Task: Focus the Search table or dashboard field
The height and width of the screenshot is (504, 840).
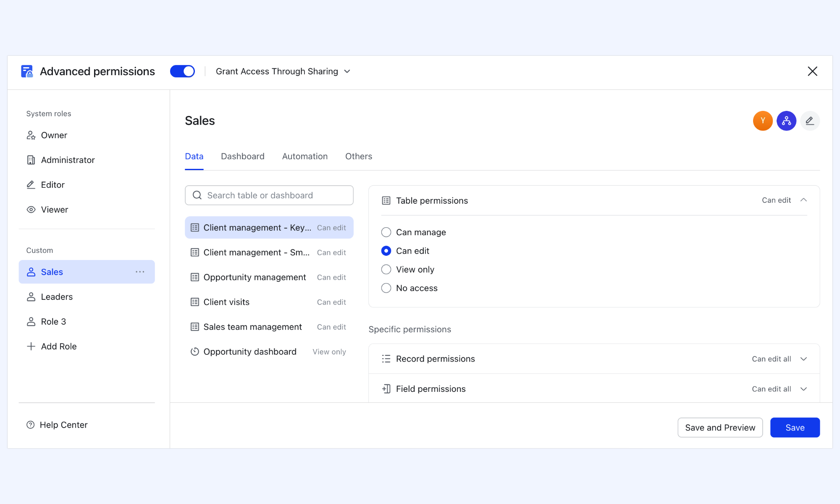Action: [269, 195]
